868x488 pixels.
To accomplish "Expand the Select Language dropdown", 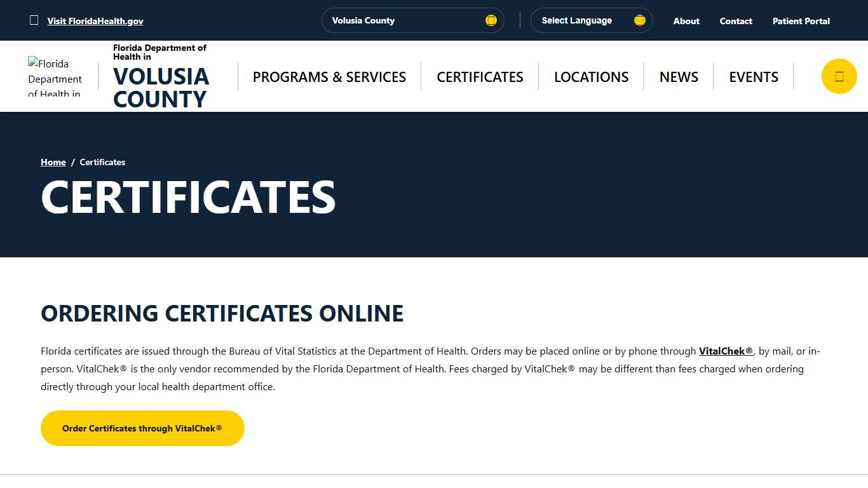I will 591,20.
